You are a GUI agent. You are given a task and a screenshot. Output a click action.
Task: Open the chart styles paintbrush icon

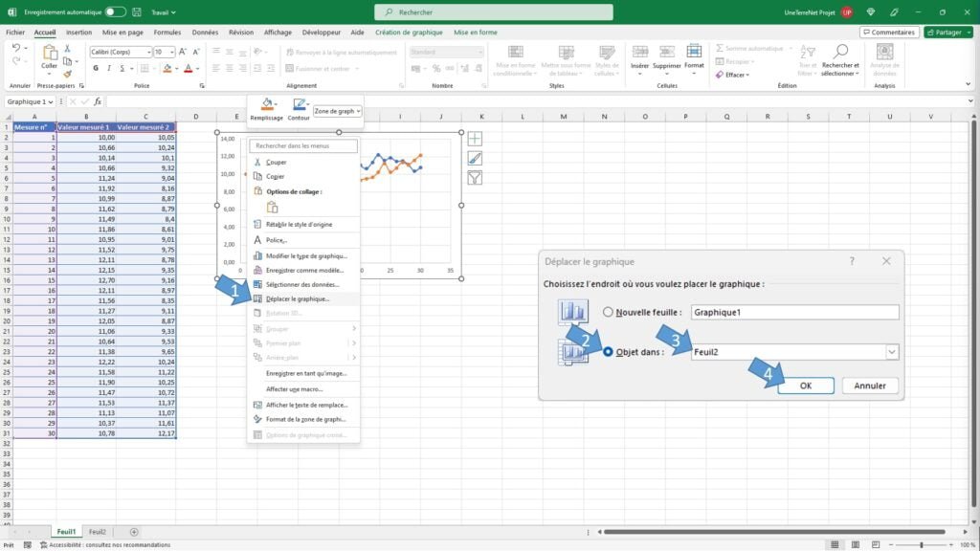point(475,159)
